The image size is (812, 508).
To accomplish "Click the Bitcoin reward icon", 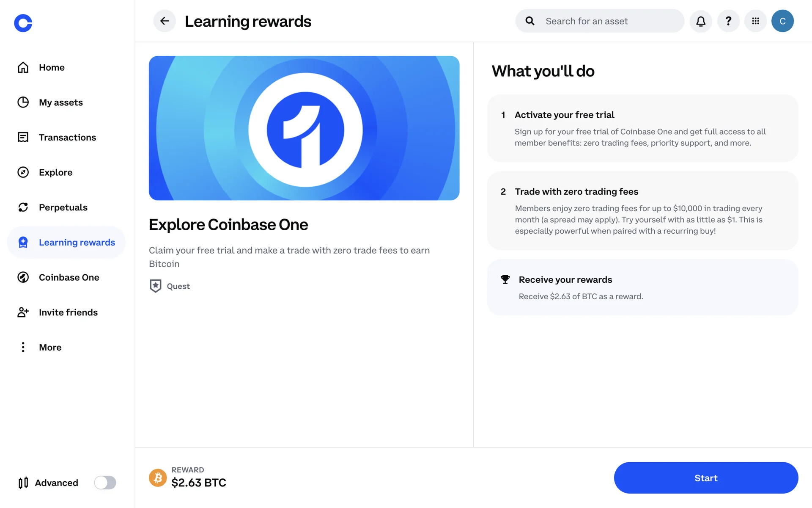I will coord(158,478).
